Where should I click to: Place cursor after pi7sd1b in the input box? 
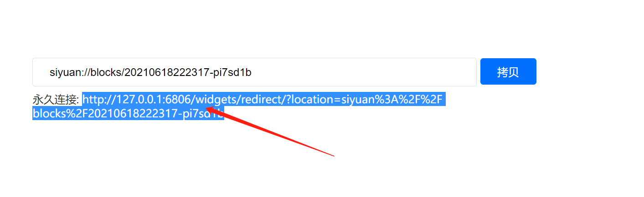click(252, 72)
